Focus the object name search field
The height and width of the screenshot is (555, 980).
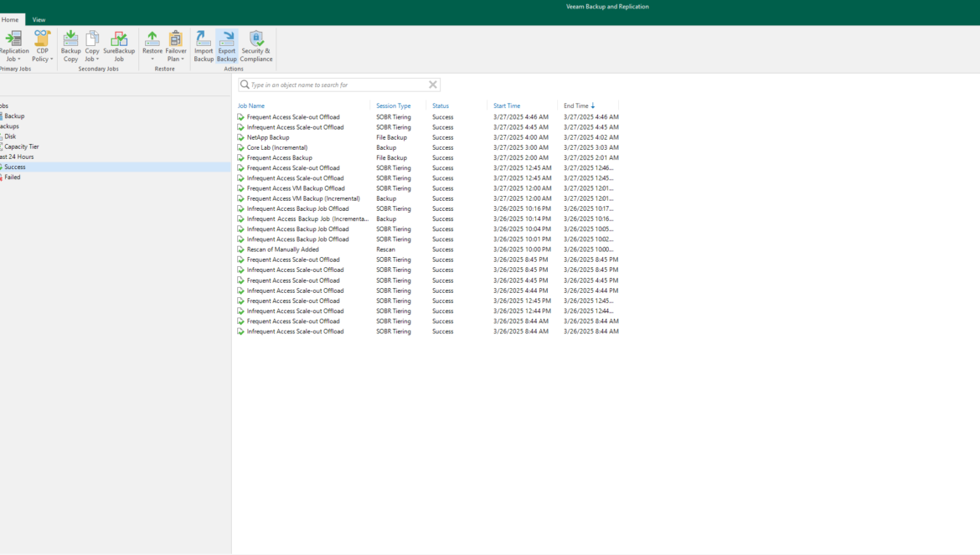click(338, 85)
